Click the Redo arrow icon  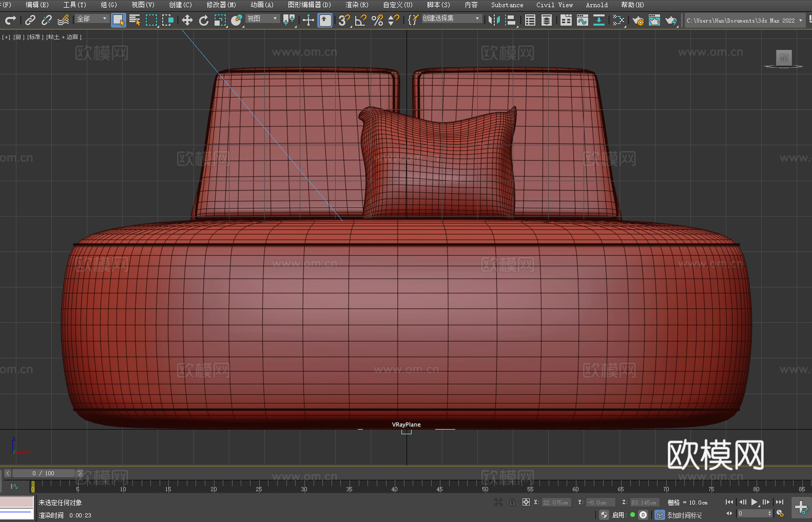10,20
